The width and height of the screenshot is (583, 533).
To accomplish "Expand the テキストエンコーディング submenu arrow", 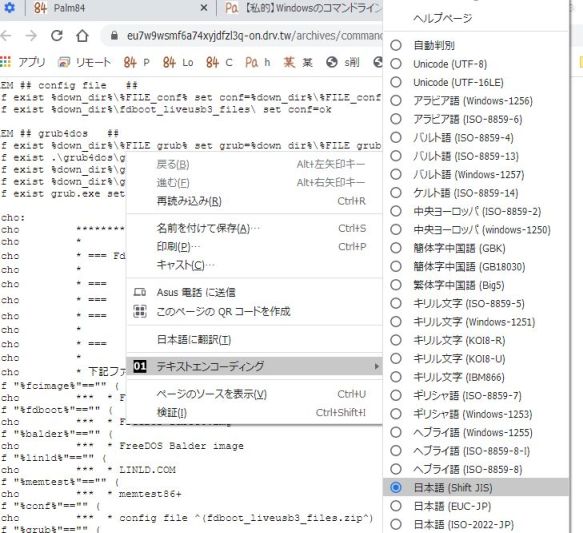I will [x=376, y=366].
